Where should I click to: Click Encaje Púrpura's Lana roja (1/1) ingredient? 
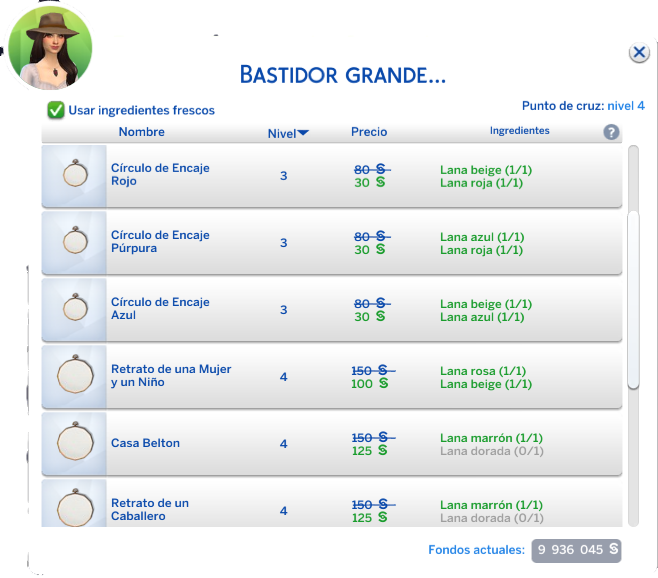(x=481, y=250)
